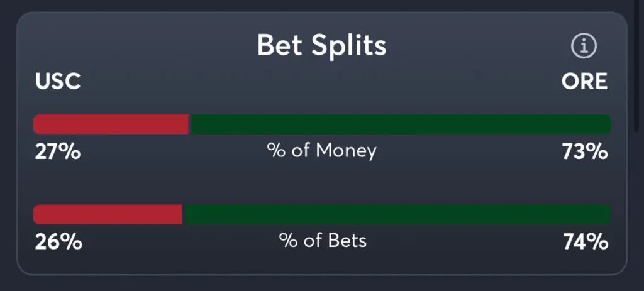Screen dimensions: 644x291
Task: Click the red-green split point on money bar
Action: click(189, 124)
